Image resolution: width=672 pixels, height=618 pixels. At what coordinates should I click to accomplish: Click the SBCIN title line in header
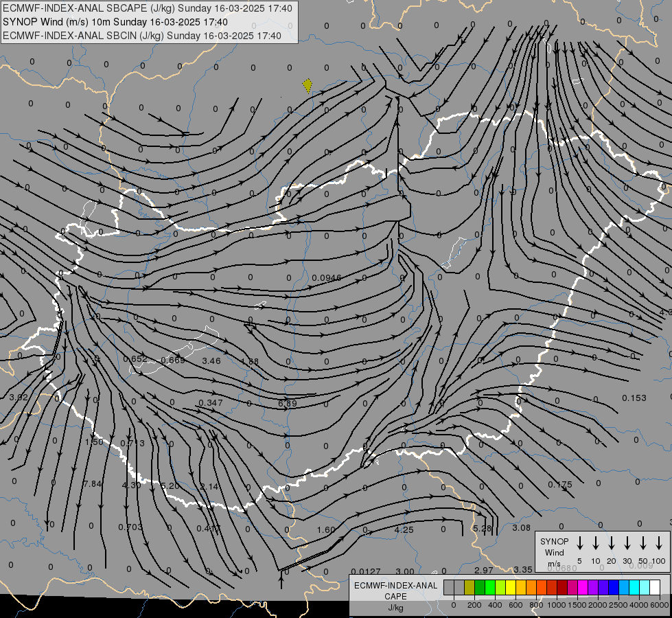click(142, 36)
